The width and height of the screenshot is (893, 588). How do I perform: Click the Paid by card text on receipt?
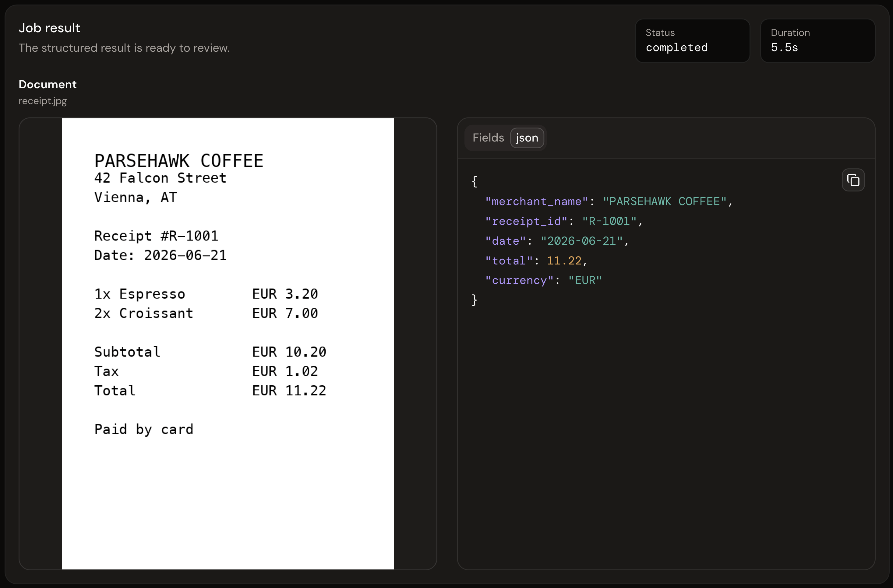pos(144,429)
